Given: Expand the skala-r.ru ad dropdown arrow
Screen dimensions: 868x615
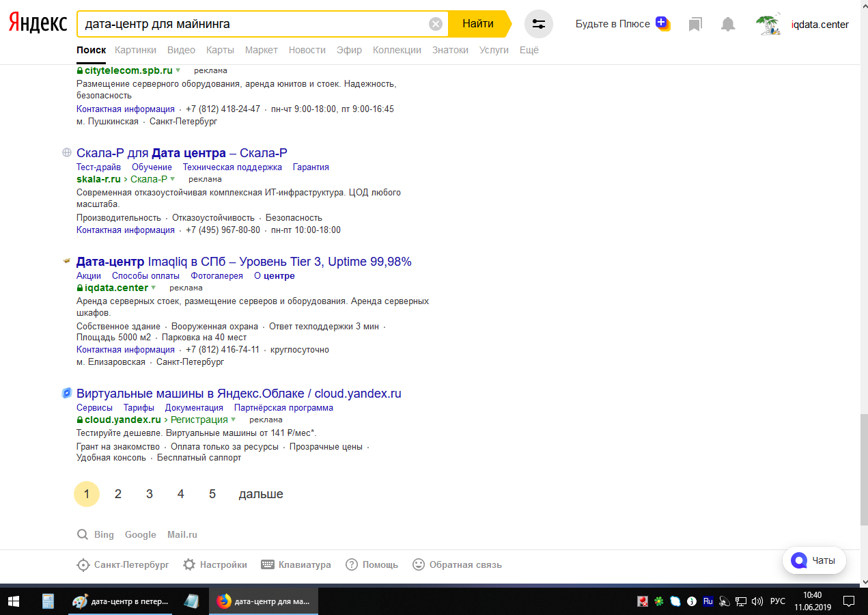Looking at the screenshot, I should coord(173,179).
